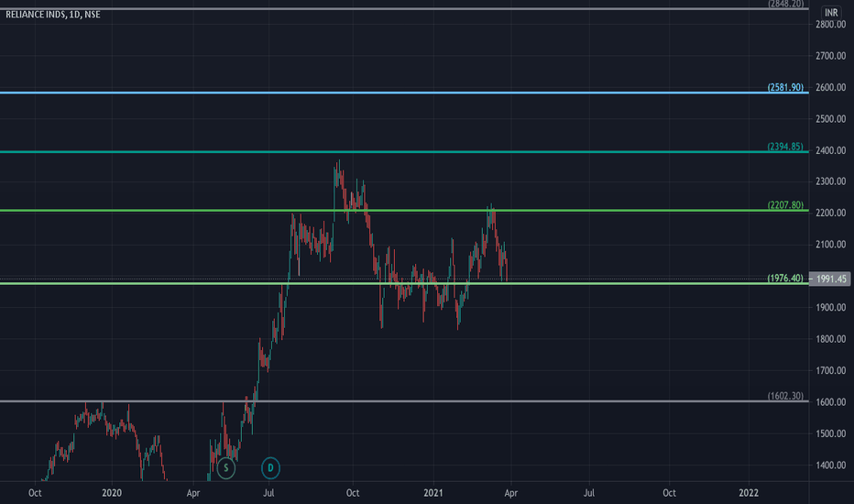Click the 2300.00 price axis label
The image size is (854, 504).
830,181
